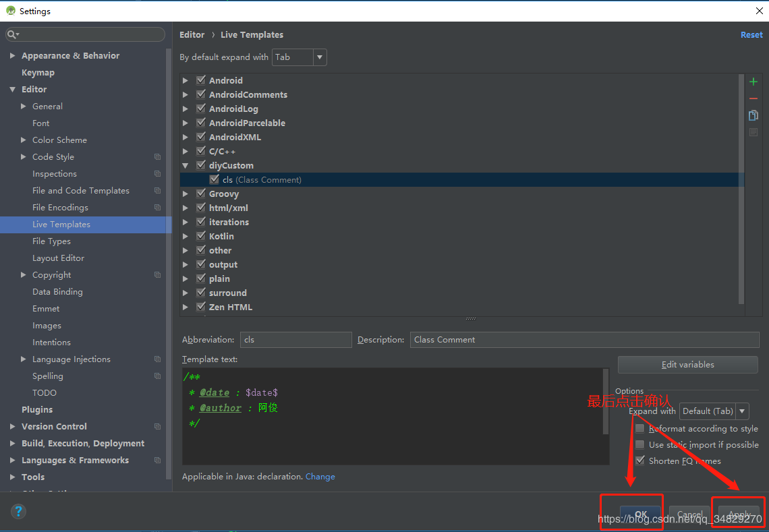This screenshot has width=769, height=532.
Task: Open Emmet settings page
Action: pos(46,308)
